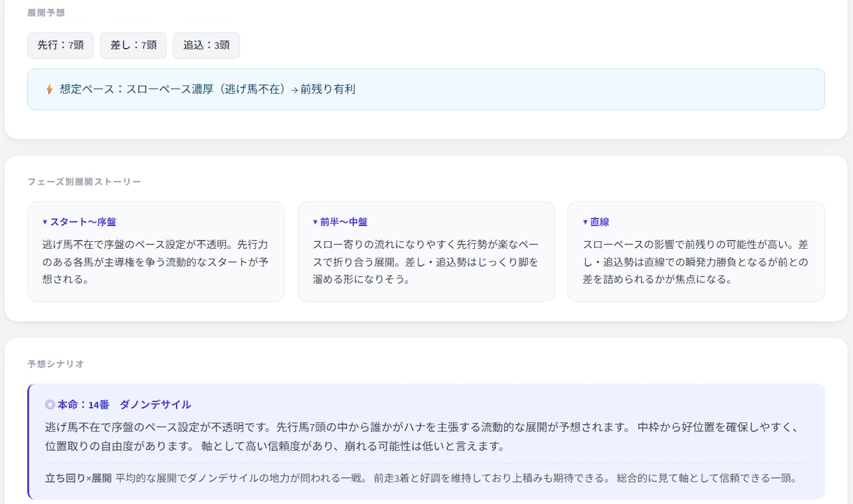Click the paragraph starting スローペースの影響で前残り
Screen dimensions: 853x504
click(696, 262)
